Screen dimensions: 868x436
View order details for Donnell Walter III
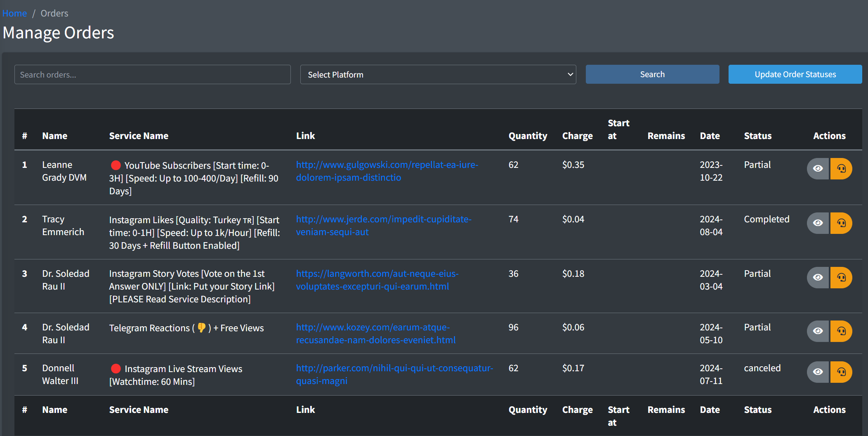click(818, 372)
